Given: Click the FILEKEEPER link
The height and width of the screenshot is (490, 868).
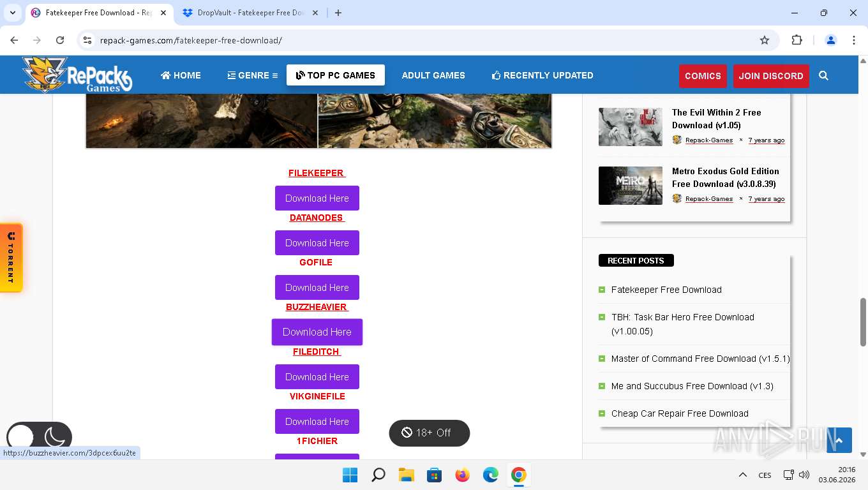Looking at the screenshot, I should [x=317, y=173].
